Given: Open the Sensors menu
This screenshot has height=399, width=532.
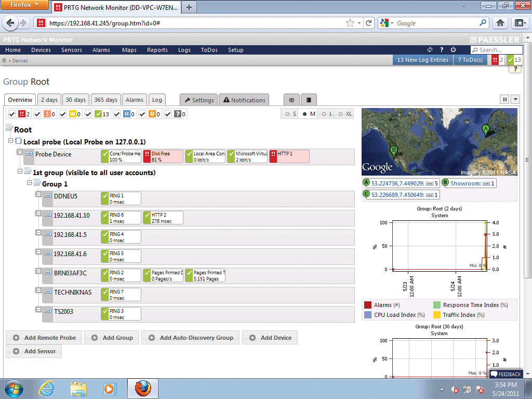Looking at the screenshot, I should click(x=72, y=50).
